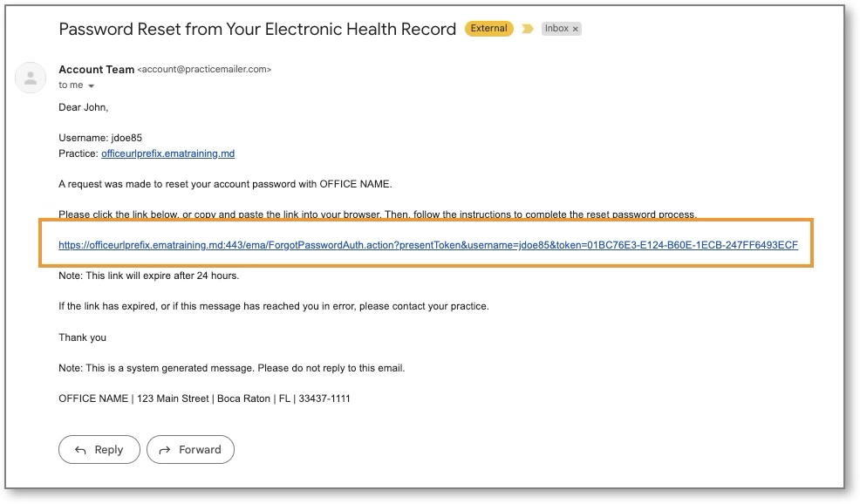The height and width of the screenshot is (504, 860).
Task: Click the Username jdoe85 line
Action: [99, 138]
